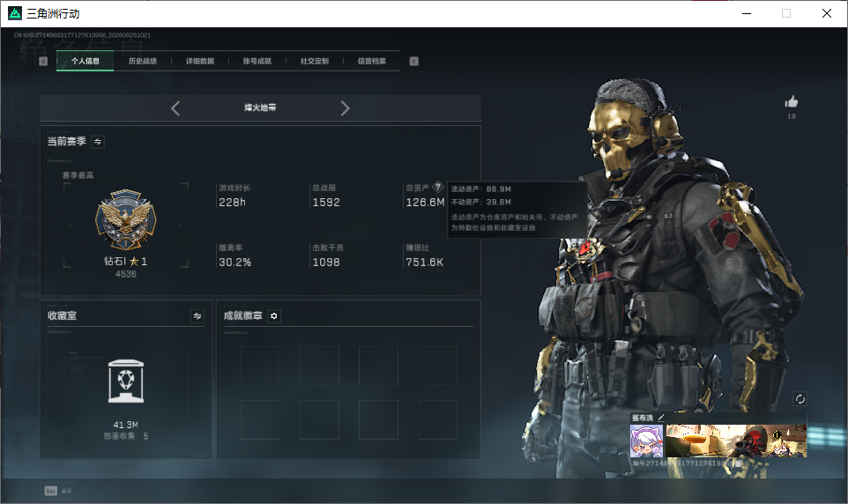This screenshot has height=504, width=848.
Task: Go to the next tab using the E key icon
Action: pos(413,61)
